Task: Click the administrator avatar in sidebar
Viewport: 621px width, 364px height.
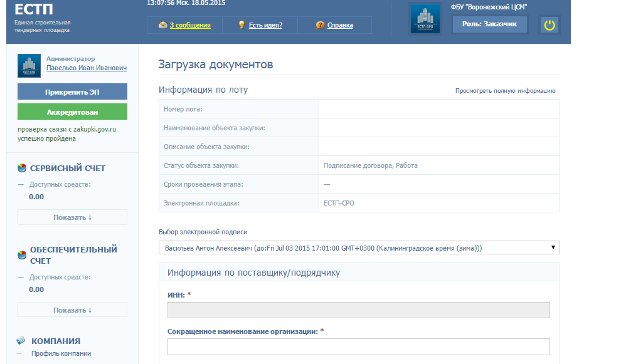Action: coord(29,66)
